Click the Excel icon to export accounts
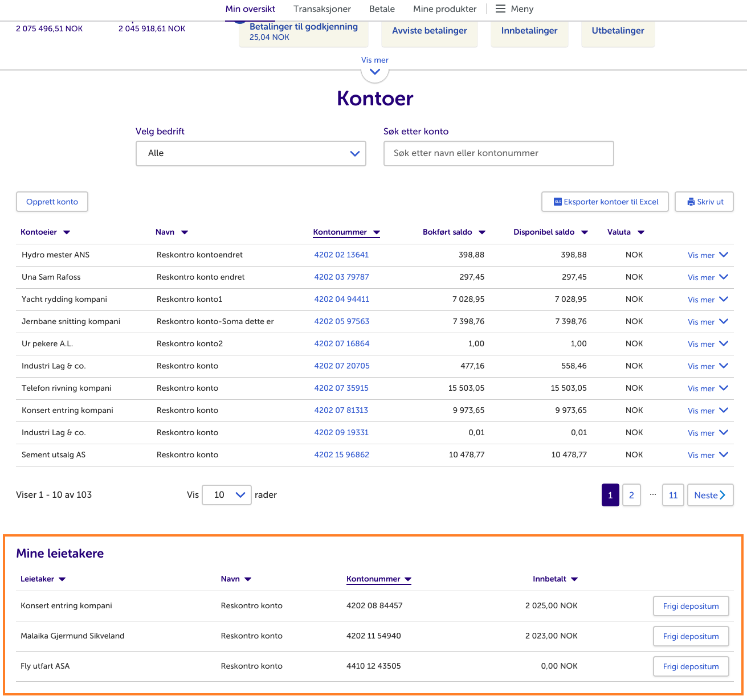The height and width of the screenshot is (700, 747). [558, 202]
